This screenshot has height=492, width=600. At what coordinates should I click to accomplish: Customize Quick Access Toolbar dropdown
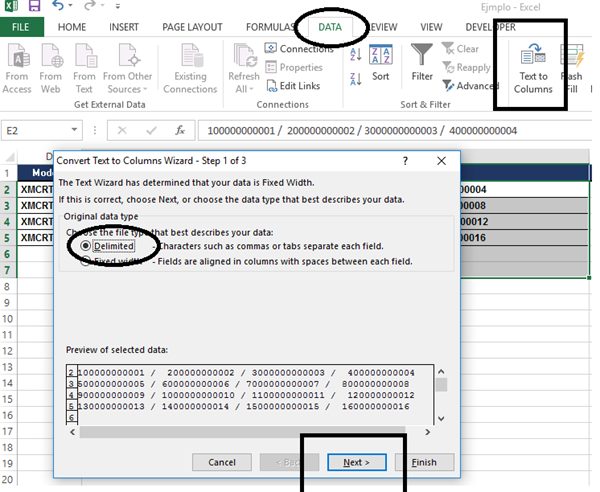118,6
